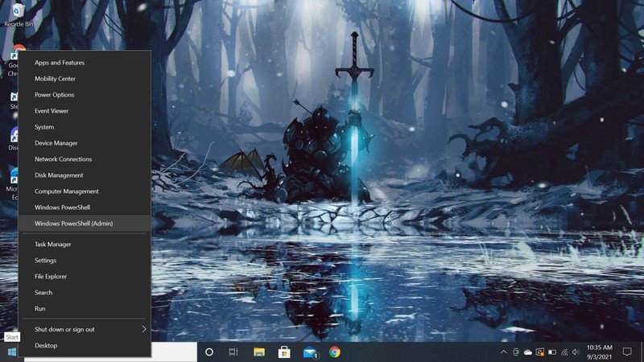Launch Computer Management
This screenshot has height=362, width=644.
[85, 191]
